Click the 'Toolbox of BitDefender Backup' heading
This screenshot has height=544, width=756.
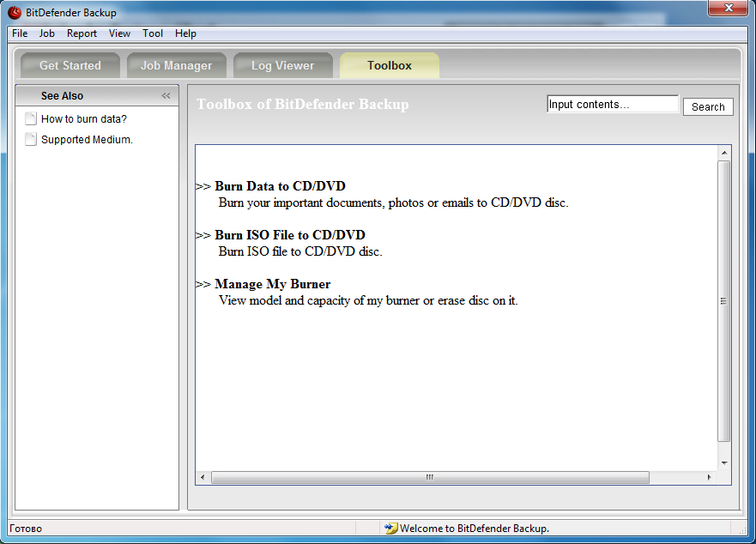(303, 104)
